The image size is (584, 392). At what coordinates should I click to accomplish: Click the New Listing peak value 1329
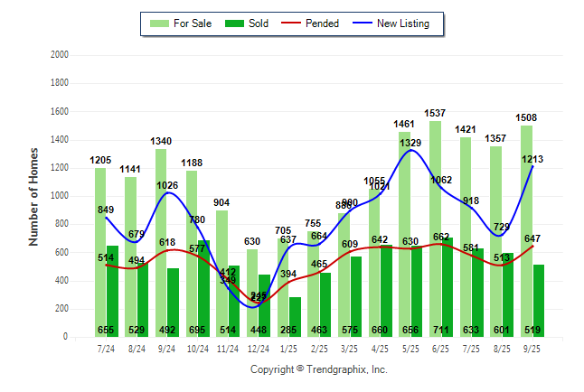411,143
